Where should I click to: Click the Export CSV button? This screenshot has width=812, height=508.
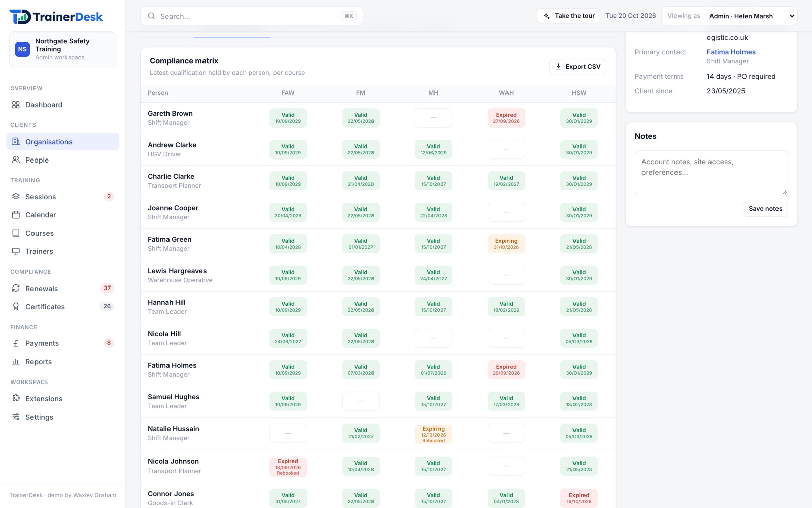578,67
